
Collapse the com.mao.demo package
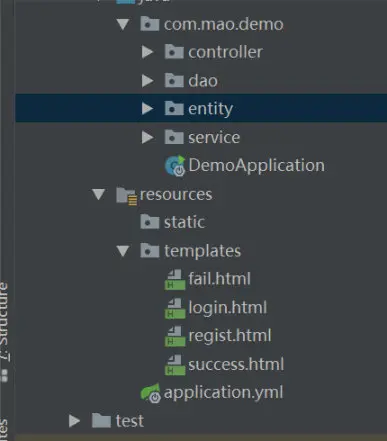[x=123, y=24]
